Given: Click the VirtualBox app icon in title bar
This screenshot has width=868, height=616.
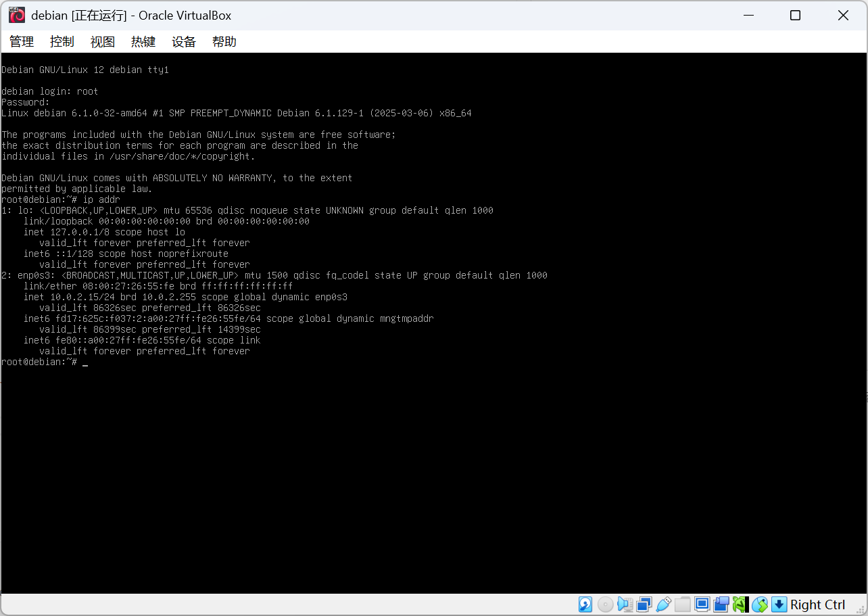Looking at the screenshot, I should coord(17,15).
